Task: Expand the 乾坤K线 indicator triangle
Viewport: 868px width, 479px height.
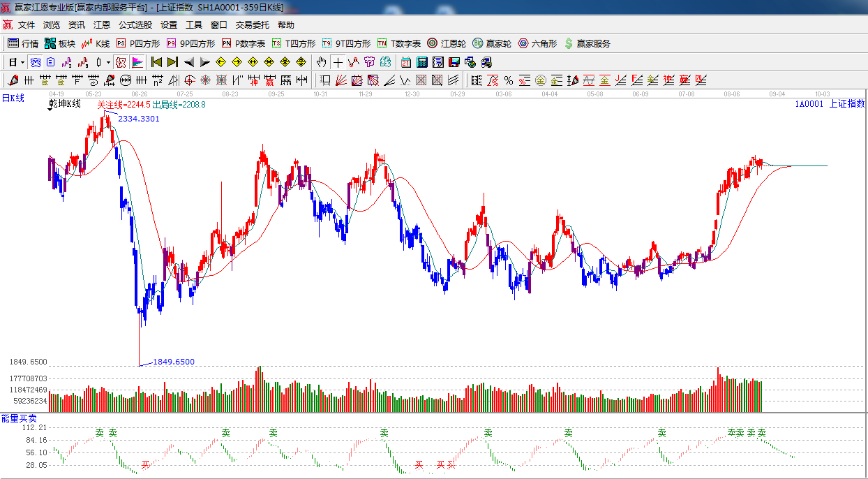Action: tap(51, 110)
